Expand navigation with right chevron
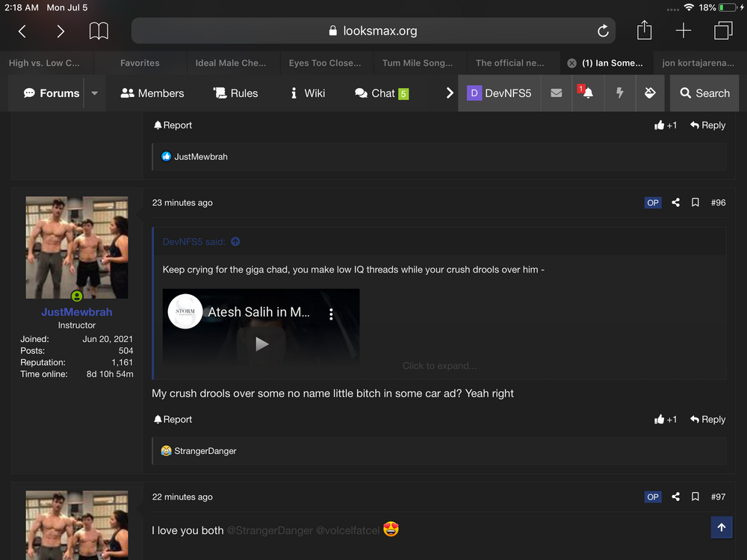This screenshot has width=747, height=560. [x=450, y=93]
